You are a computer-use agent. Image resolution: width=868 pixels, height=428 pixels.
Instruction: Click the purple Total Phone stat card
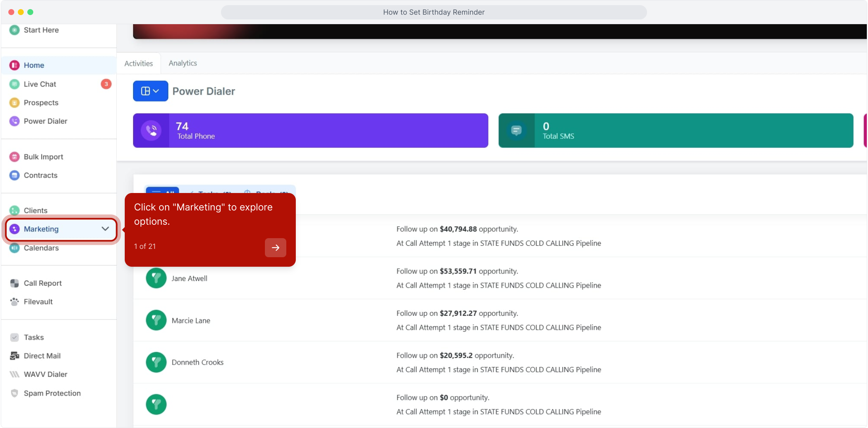(310, 131)
